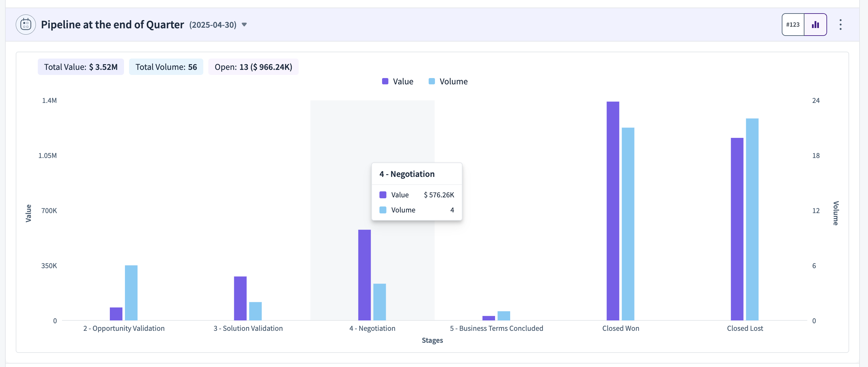Click the light blue Volume legend swatch
868x367 pixels.
432,81
